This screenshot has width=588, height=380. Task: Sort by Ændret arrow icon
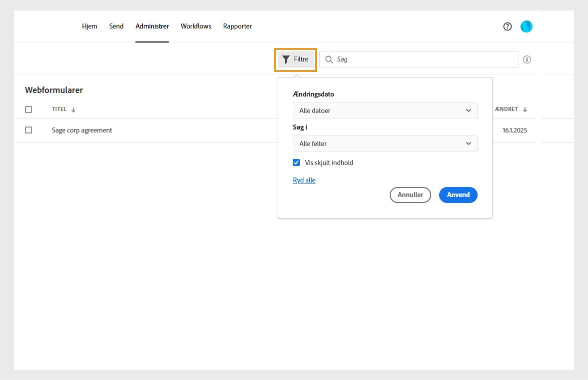pyautogui.click(x=525, y=109)
